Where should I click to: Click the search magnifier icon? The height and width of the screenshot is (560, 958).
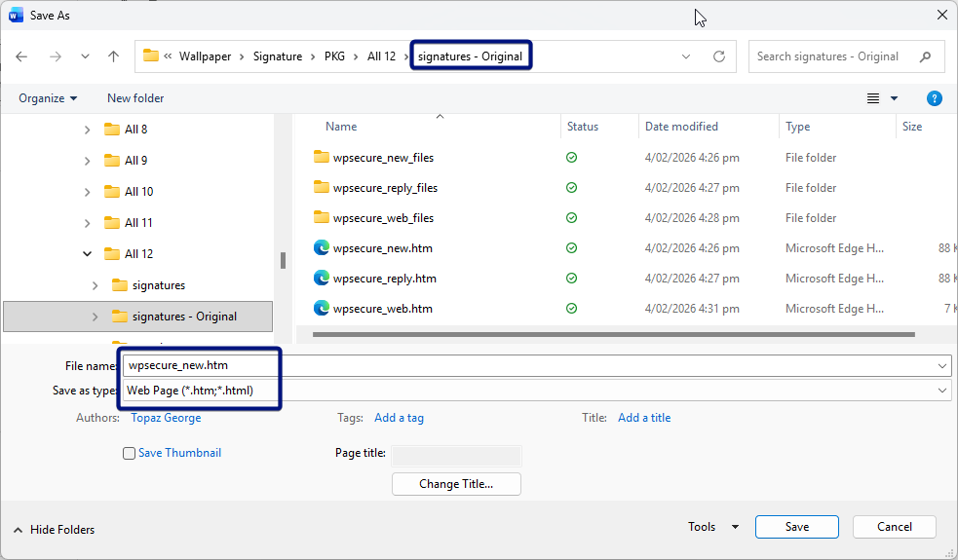coord(925,56)
